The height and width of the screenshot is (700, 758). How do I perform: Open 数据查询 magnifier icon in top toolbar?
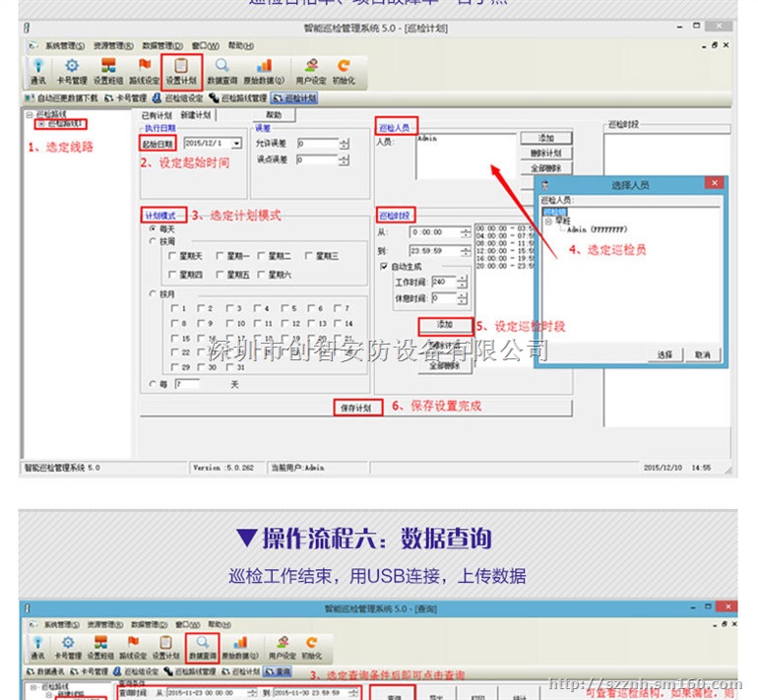221,70
